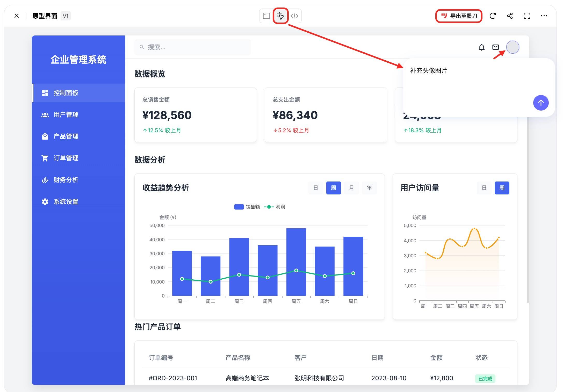This screenshot has width=563, height=392.
Task: Click the 2023-08-10 date cell
Action: (x=389, y=378)
